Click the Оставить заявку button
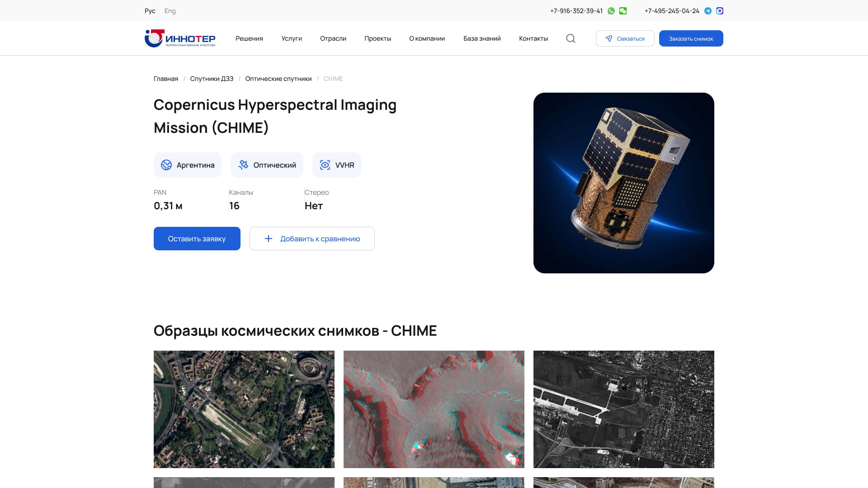Screen dimensions: 868x488 tap(197, 239)
